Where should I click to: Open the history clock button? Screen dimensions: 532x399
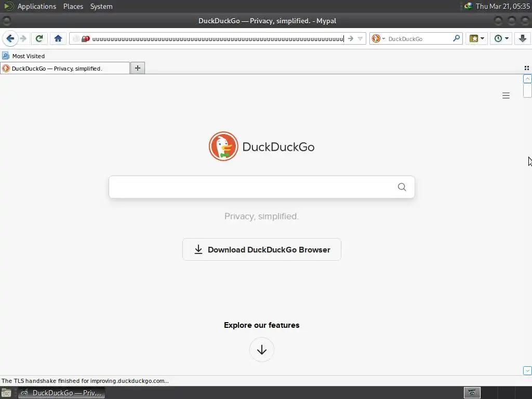click(498, 38)
